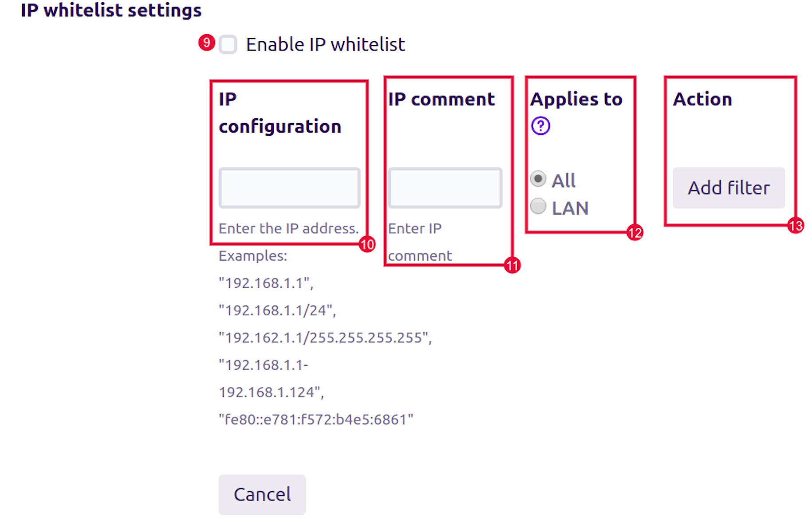Select the All radio button
The height and width of the screenshot is (532, 812).
(x=538, y=179)
